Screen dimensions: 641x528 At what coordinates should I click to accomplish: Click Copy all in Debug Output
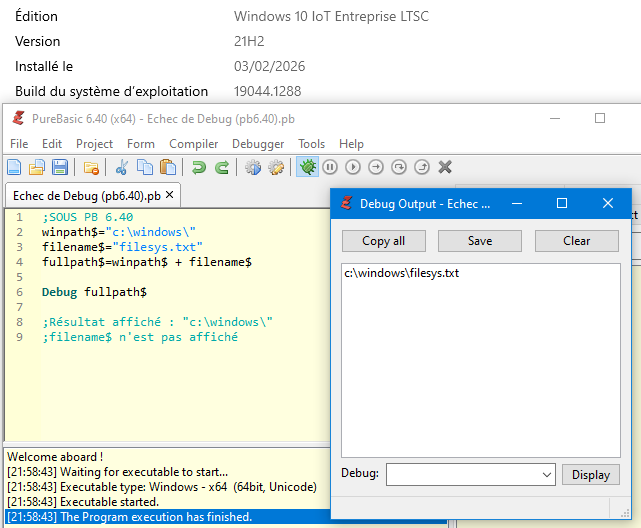click(383, 241)
